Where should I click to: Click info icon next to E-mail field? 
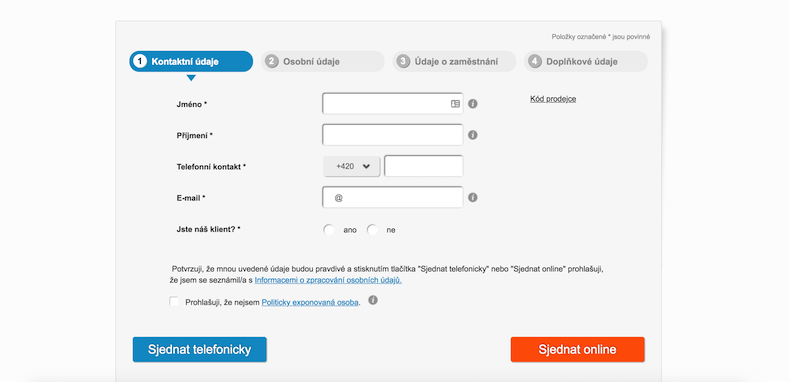[473, 198]
